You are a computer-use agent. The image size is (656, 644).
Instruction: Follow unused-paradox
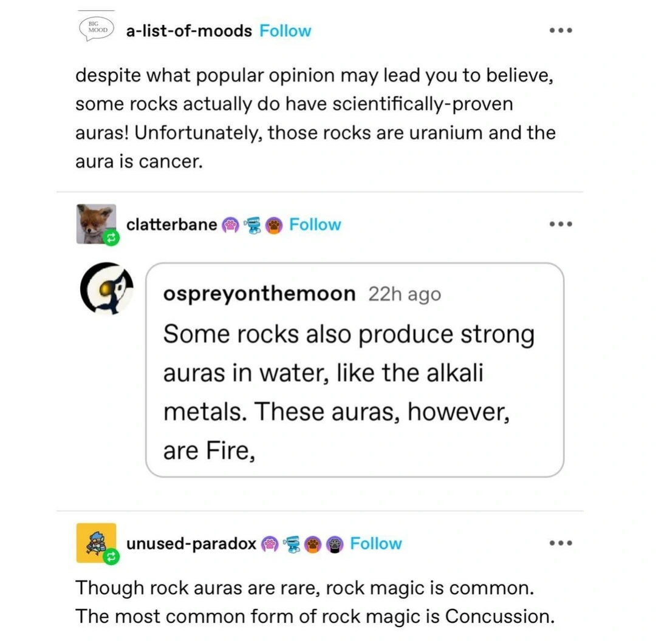tap(375, 543)
